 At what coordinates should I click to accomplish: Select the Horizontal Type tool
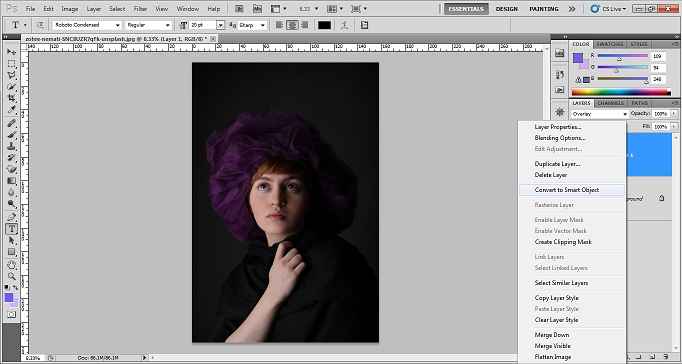(11, 229)
